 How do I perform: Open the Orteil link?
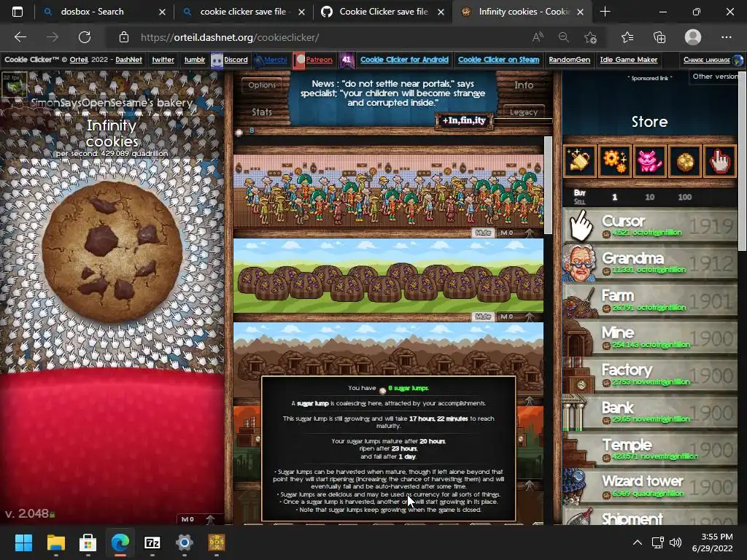pyautogui.click(x=79, y=60)
